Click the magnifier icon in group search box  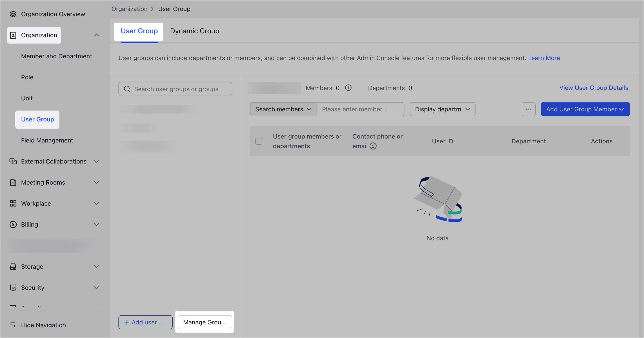tap(127, 89)
